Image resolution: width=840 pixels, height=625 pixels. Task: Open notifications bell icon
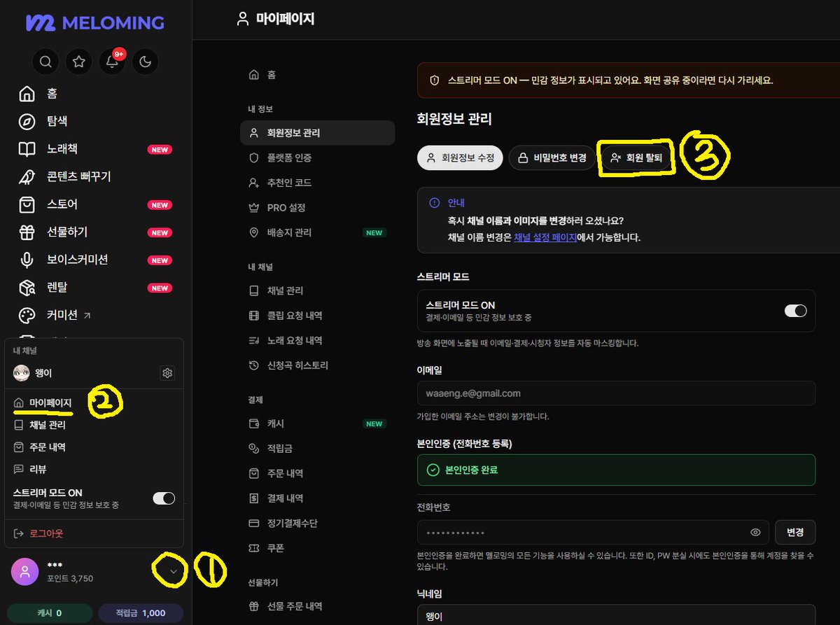coord(112,62)
